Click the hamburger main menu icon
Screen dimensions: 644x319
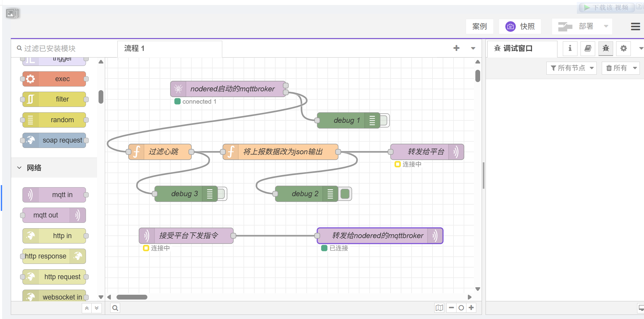click(x=635, y=27)
